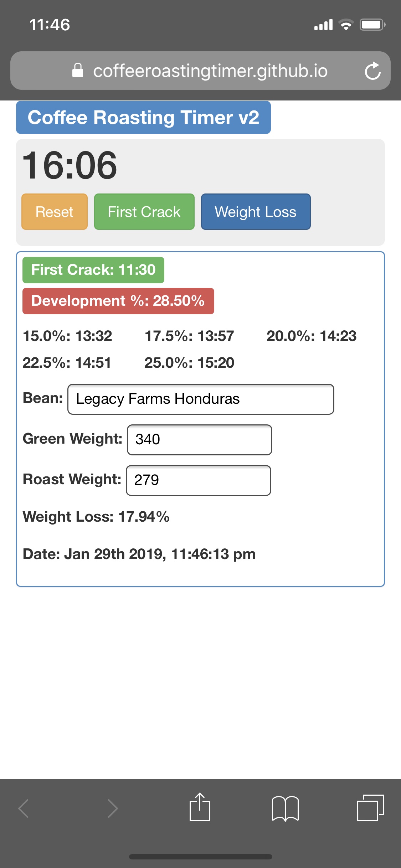Focus the Bean name input field
The height and width of the screenshot is (868, 401).
coord(201,399)
